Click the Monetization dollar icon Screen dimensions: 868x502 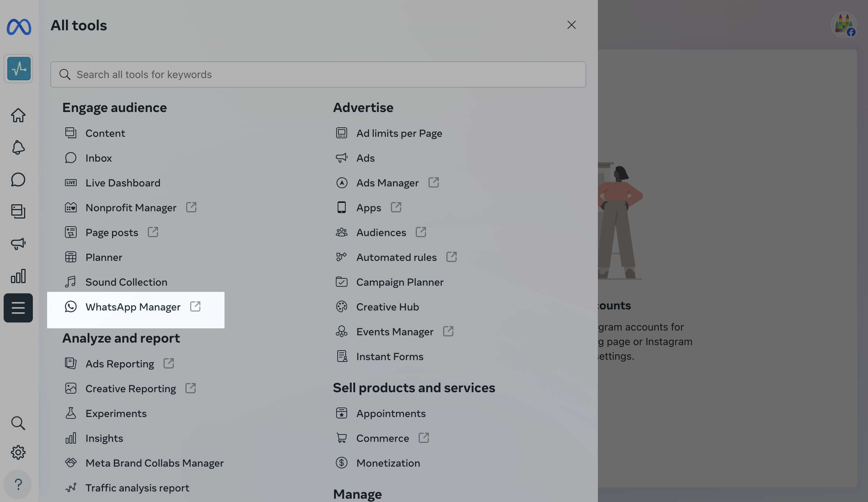pos(341,463)
